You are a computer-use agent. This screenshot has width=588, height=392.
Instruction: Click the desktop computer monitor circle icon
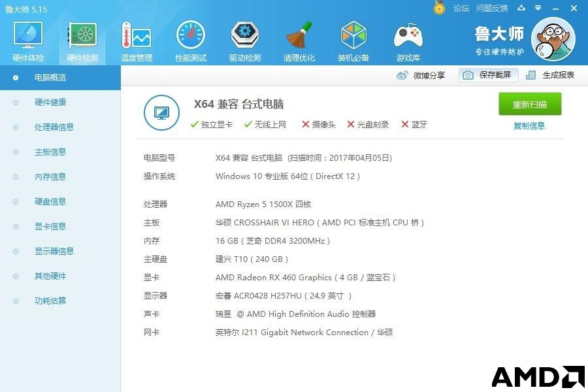tap(161, 112)
